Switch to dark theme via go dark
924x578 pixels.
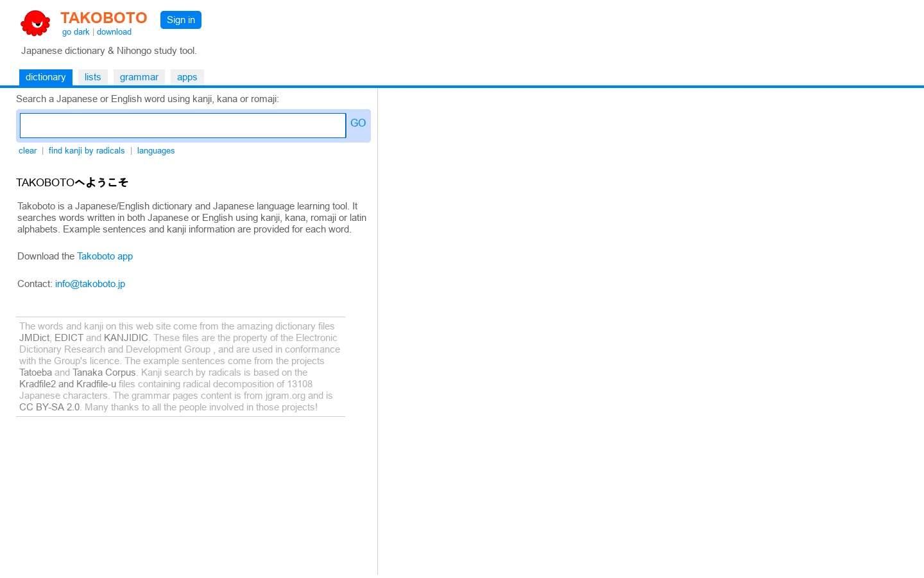[x=76, y=32]
